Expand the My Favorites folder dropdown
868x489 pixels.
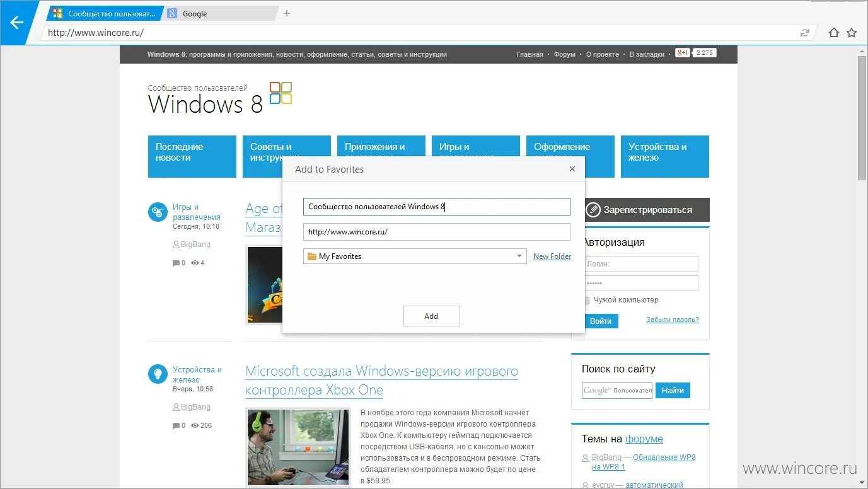[519, 256]
